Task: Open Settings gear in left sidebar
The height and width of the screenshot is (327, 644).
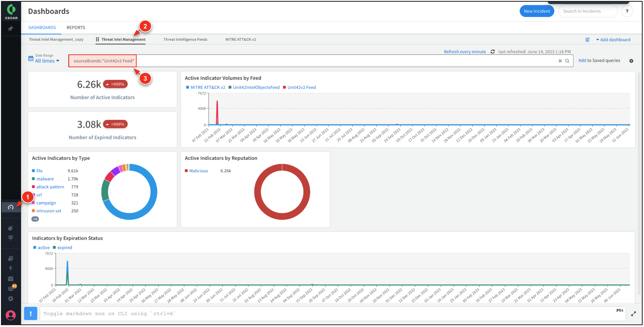Action: click(11, 299)
